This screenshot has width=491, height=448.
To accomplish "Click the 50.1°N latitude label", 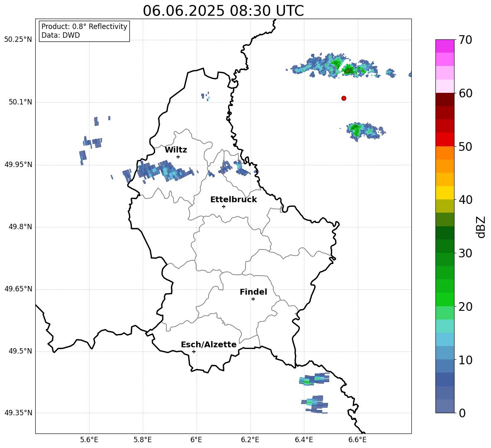I will click(20, 102).
